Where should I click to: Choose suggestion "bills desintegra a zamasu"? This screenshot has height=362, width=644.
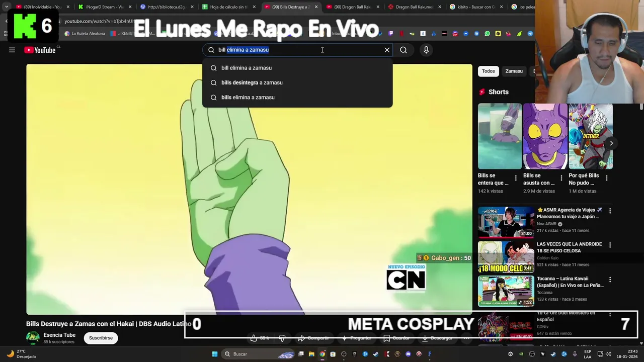pyautogui.click(x=297, y=82)
